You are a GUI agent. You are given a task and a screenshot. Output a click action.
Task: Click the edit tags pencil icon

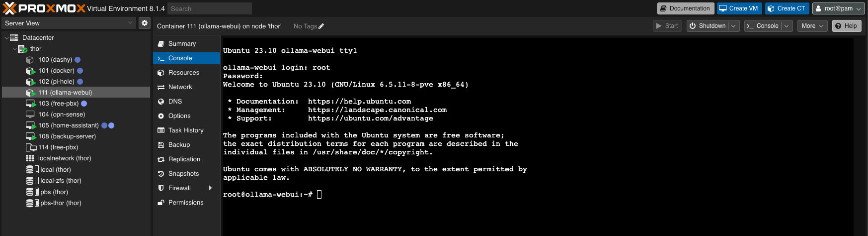tap(321, 26)
